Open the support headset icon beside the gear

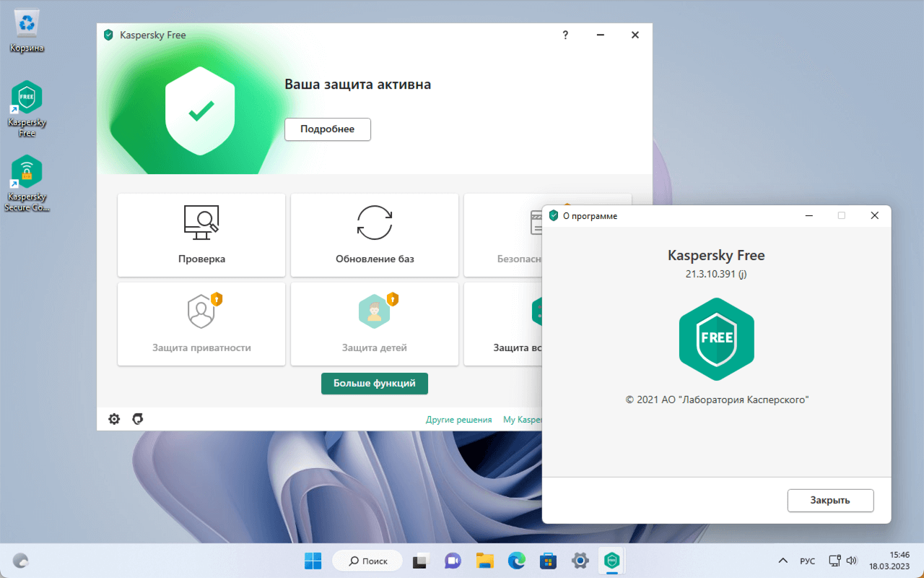(x=138, y=419)
